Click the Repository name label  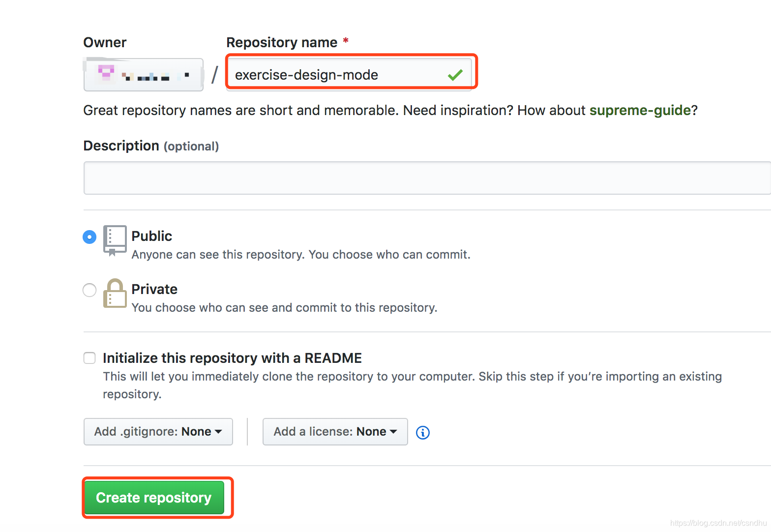(x=282, y=43)
